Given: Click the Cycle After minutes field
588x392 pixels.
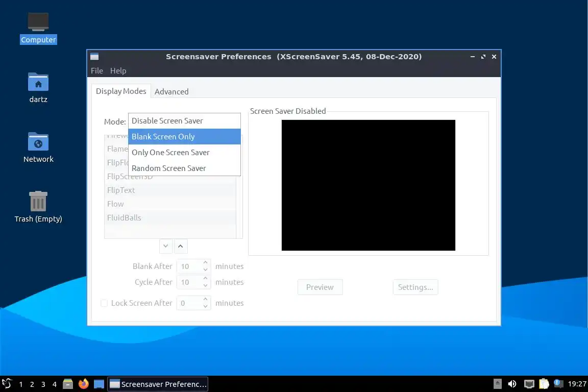Looking at the screenshot, I should [x=189, y=282].
